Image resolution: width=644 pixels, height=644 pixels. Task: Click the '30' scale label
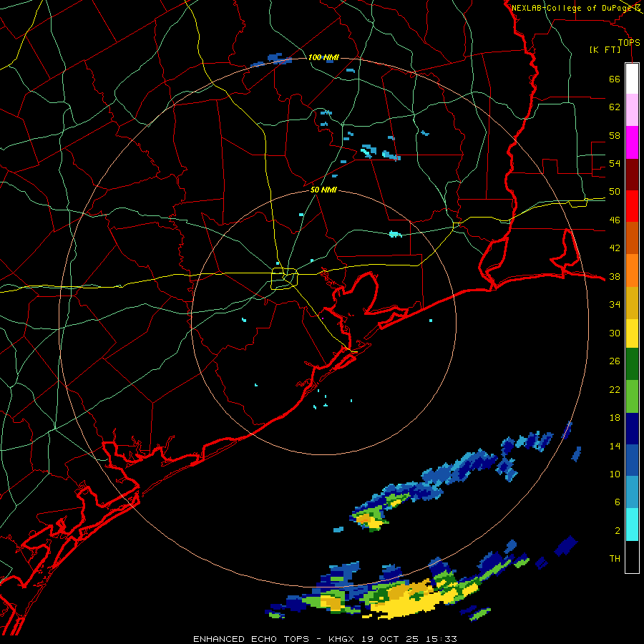pyautogui.click(x=615, y=333)
